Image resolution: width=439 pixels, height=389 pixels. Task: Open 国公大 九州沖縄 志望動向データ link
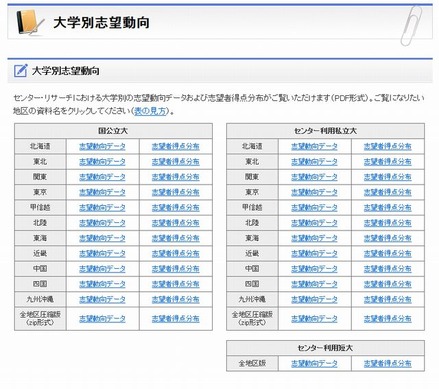(x=102, y=300)
